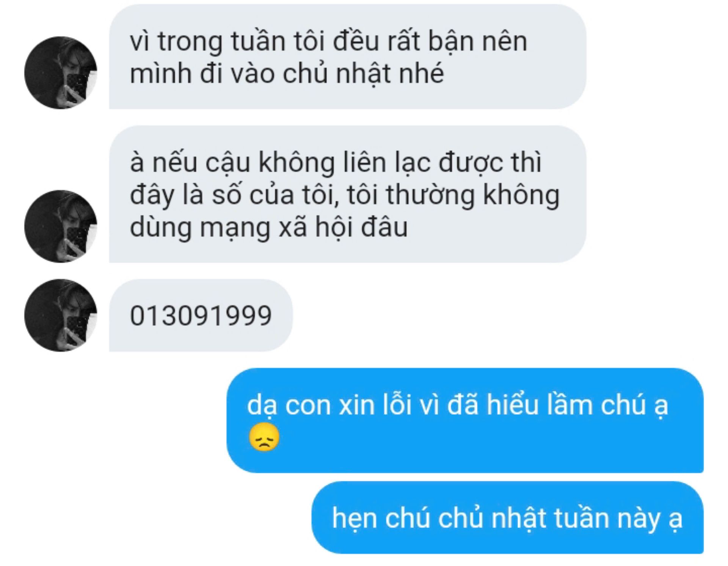Tap the profile picture next to 'à nếu cậu' message
This screenshot has height=566, width=728.
61,226
